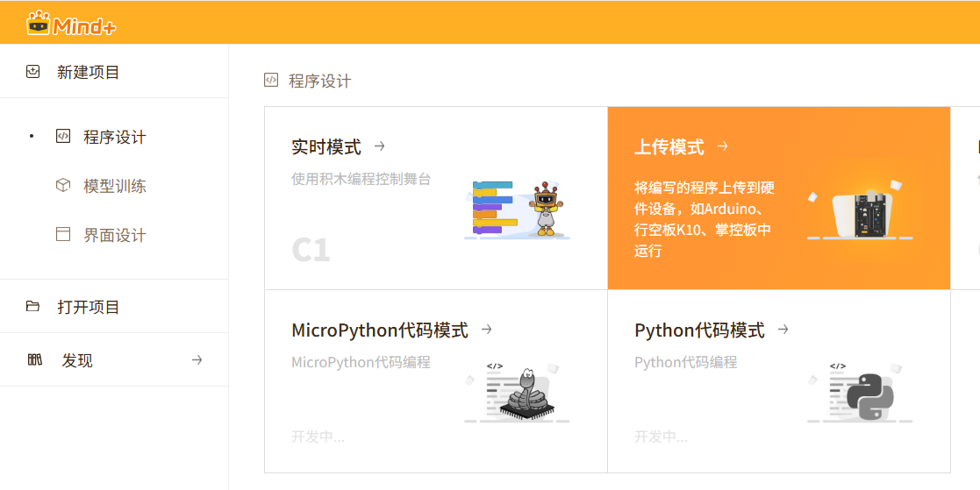Click the 界面设计 layout icon
The width and height of the screenshot is (980, 490).
coord(62,234)
